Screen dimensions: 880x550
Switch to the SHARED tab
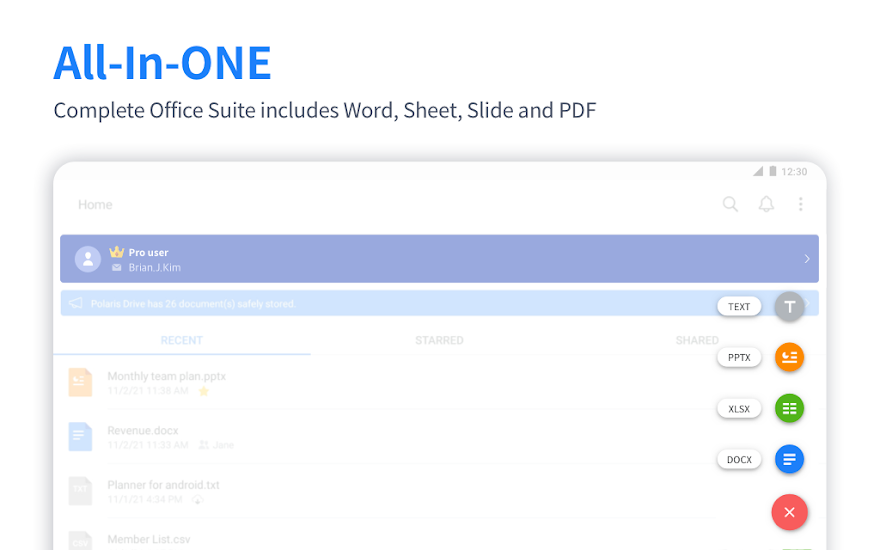point(696,341)
